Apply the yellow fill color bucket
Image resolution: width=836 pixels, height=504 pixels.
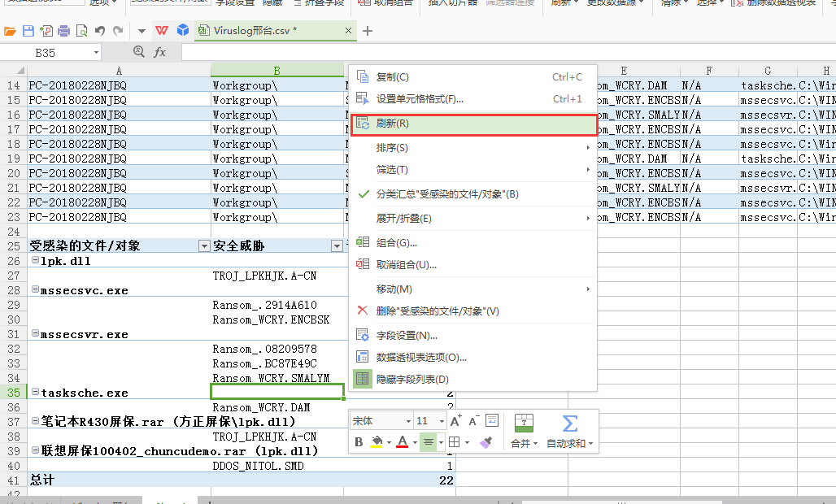click(x=377, y=442)
